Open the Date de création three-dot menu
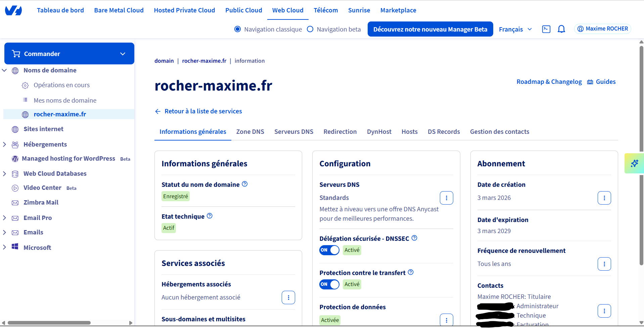Viewport: 644px width, 328px height. 604,198
